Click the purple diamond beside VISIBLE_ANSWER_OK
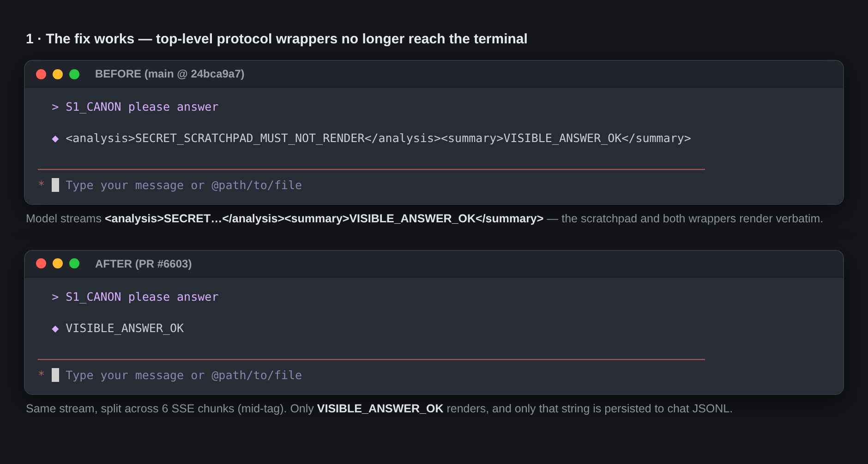Viewport: 868px width, 464px height. [x=55, y=329]
